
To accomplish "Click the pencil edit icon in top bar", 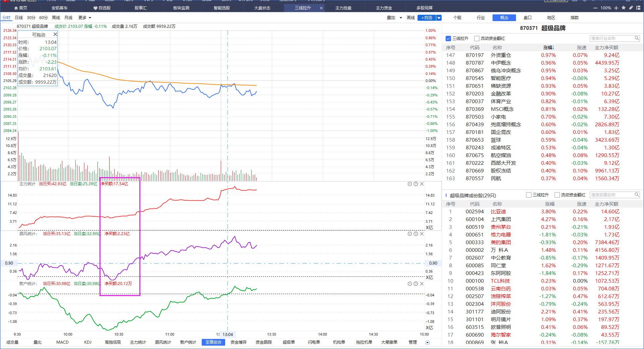I will coord(631,8).
